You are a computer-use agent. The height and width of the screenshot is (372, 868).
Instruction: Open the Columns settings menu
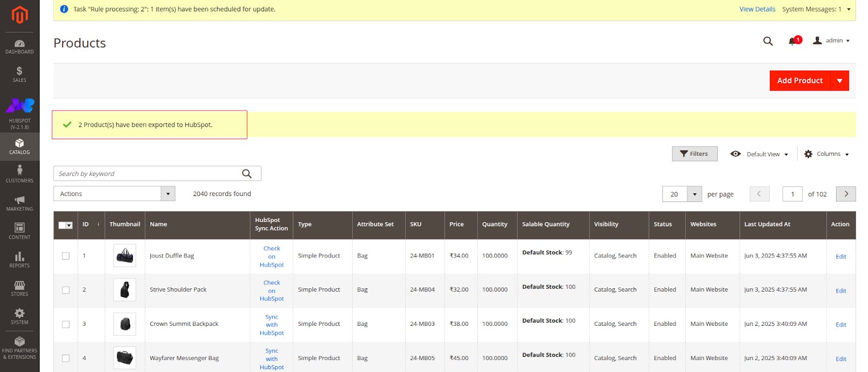click(x=826, y=154)
